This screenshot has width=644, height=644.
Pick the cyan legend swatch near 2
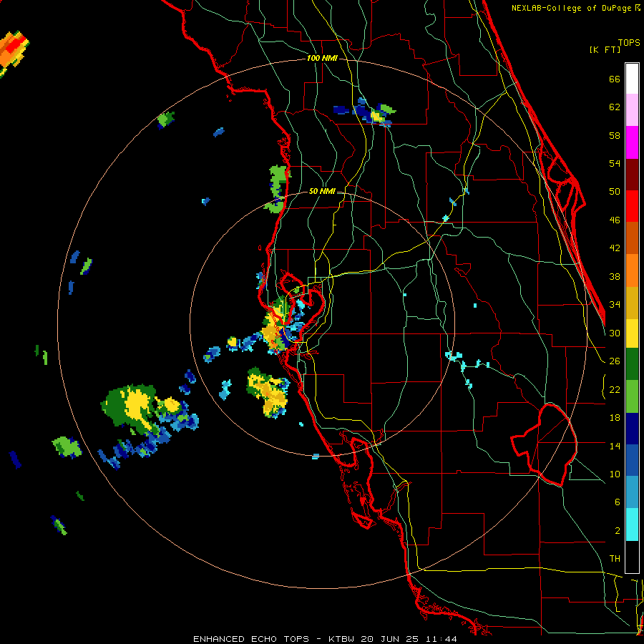632,525
